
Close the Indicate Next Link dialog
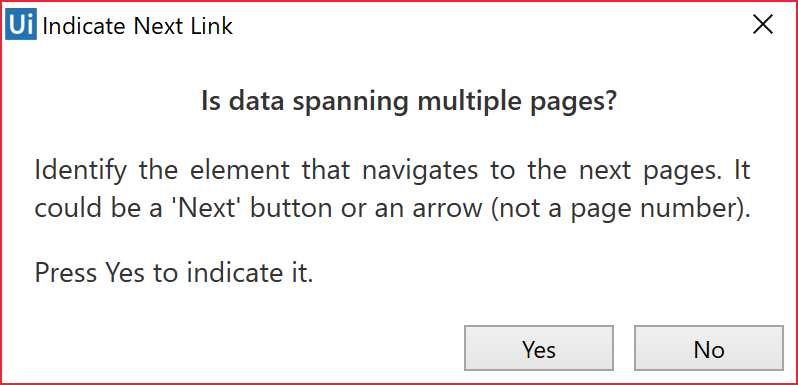coord(763,24)
